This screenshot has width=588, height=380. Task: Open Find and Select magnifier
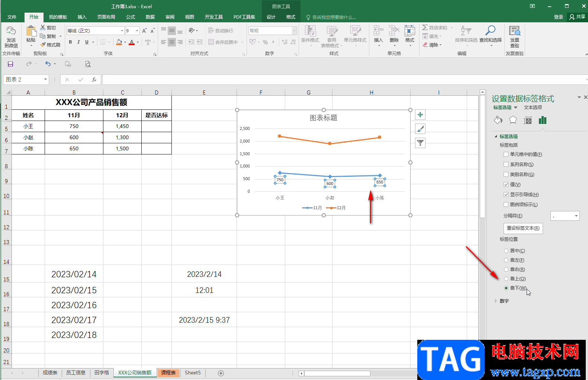[490, 31]
